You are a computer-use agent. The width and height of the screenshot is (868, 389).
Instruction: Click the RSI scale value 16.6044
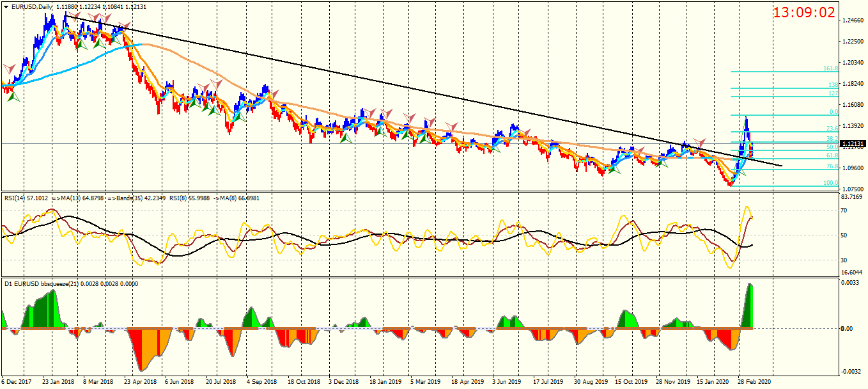pyautogui.click(x=853, y=272)
